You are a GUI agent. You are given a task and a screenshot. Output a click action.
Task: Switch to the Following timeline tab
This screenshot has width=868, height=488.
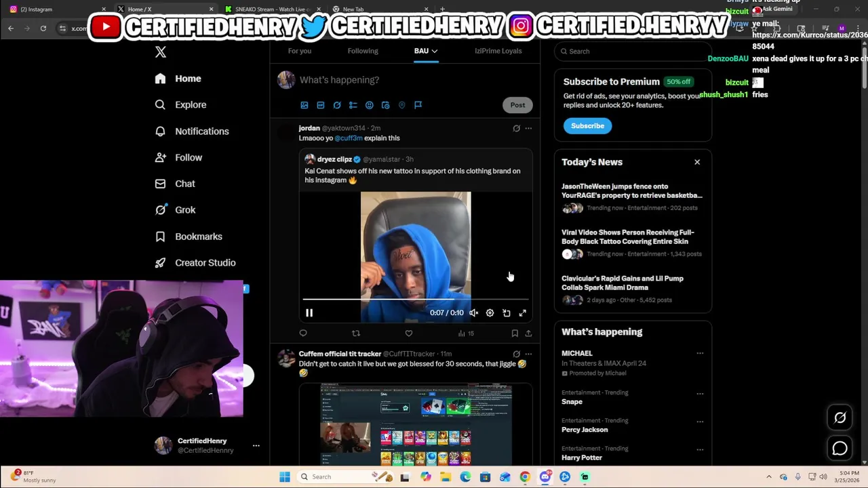click(x=363, y=51)
